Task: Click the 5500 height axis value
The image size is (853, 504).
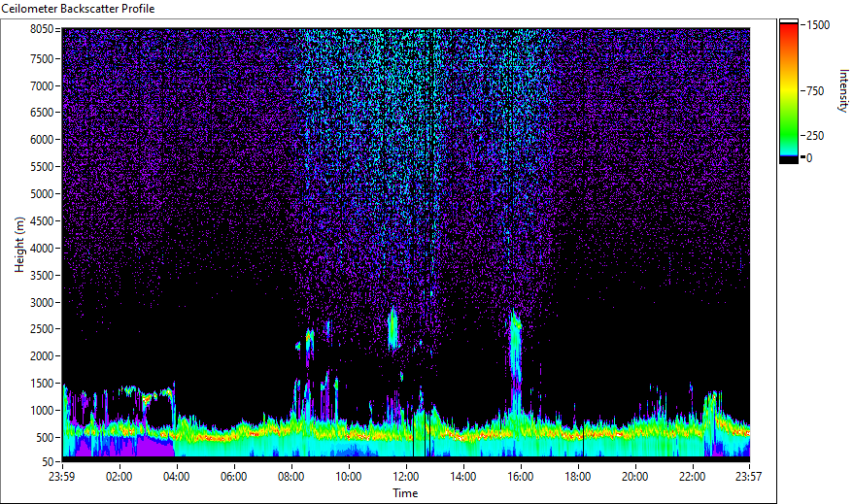Action: (x=42, y=167)
